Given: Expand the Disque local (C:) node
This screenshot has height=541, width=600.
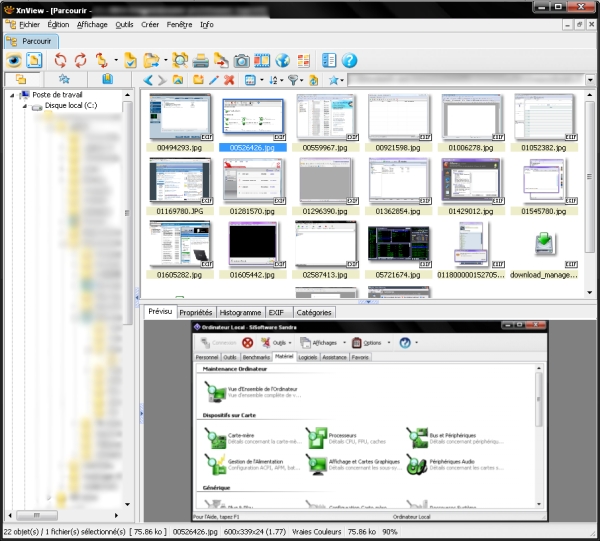Looking at the screenshot, I should tap(25, 105).
